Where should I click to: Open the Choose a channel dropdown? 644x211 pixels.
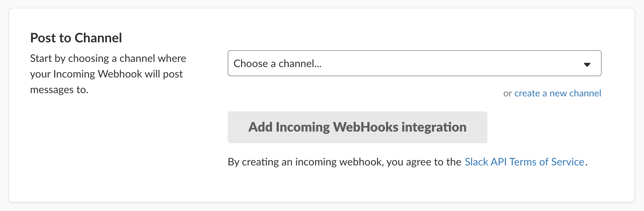(x=414, y=63)
